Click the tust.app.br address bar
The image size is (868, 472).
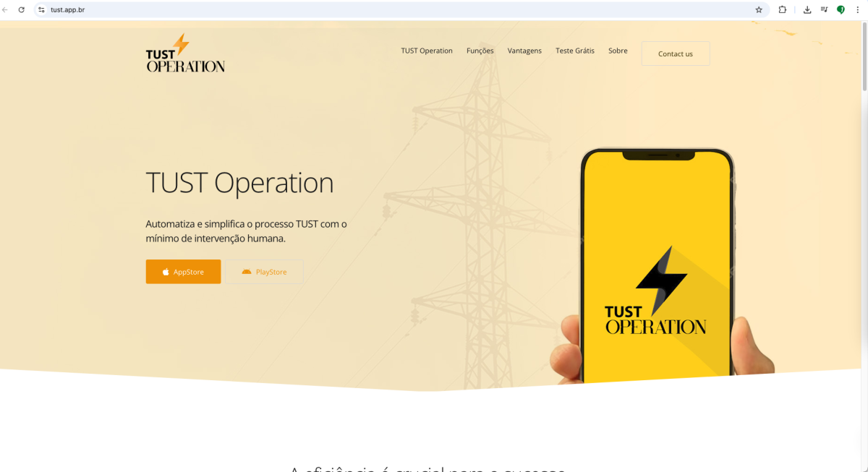(398, 10)
